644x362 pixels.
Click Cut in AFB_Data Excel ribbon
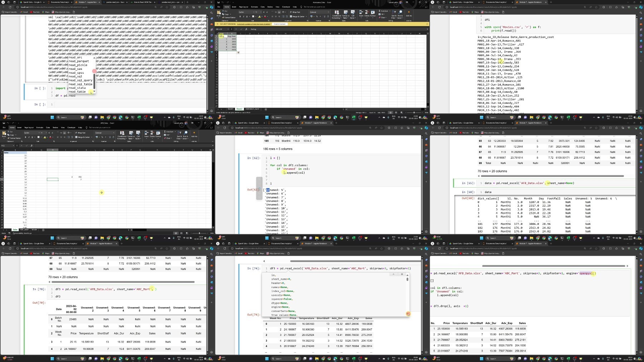pos(10,132)
